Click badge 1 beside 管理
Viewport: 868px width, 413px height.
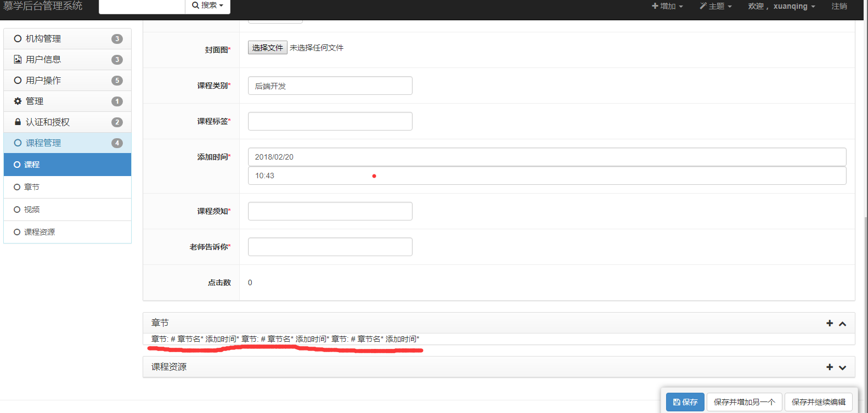coord(117,101)
